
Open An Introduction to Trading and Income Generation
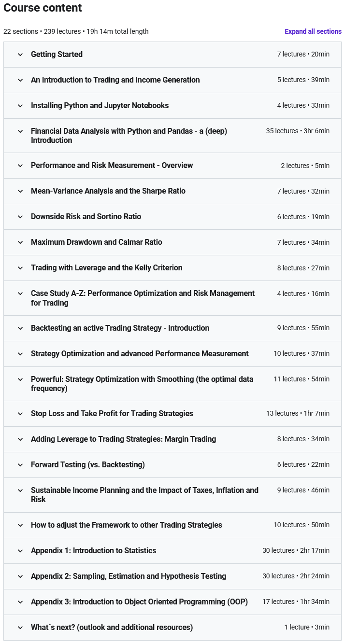115,80
